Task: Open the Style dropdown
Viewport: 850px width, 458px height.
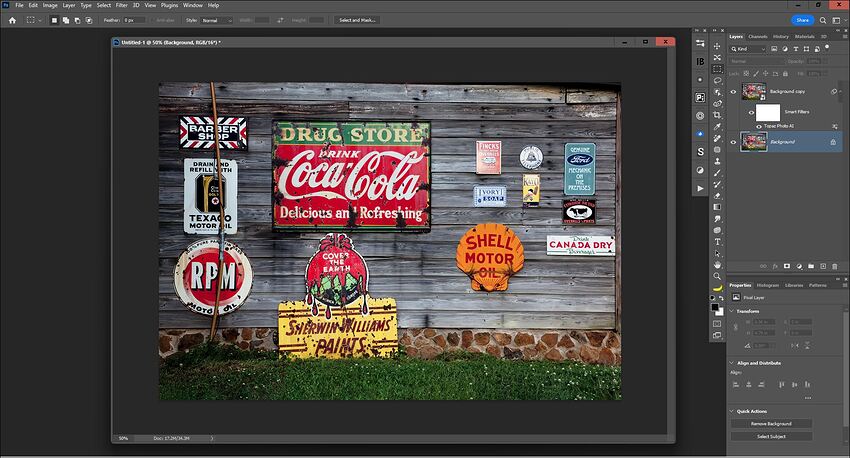Action: pyautogui.click(x=216, y=20)
